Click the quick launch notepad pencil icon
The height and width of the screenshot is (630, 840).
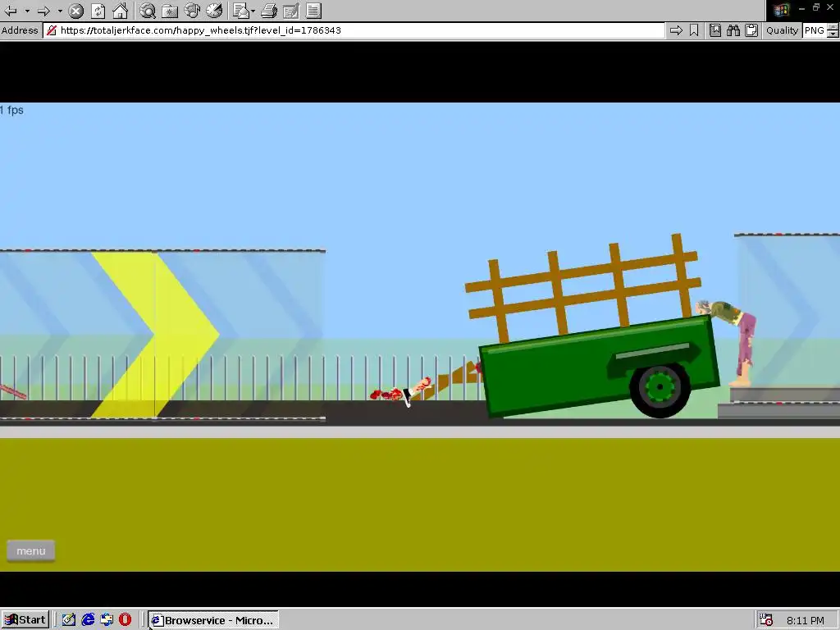(69, 620)
